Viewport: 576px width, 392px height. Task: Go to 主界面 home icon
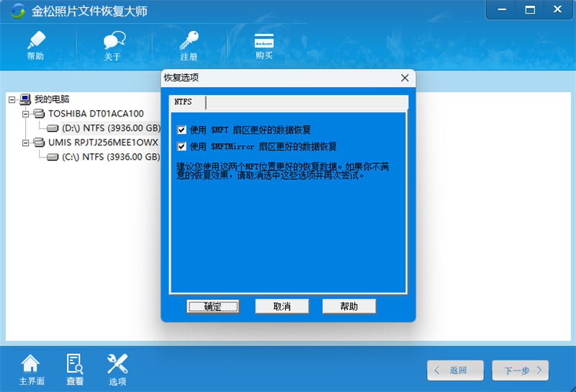31,370
